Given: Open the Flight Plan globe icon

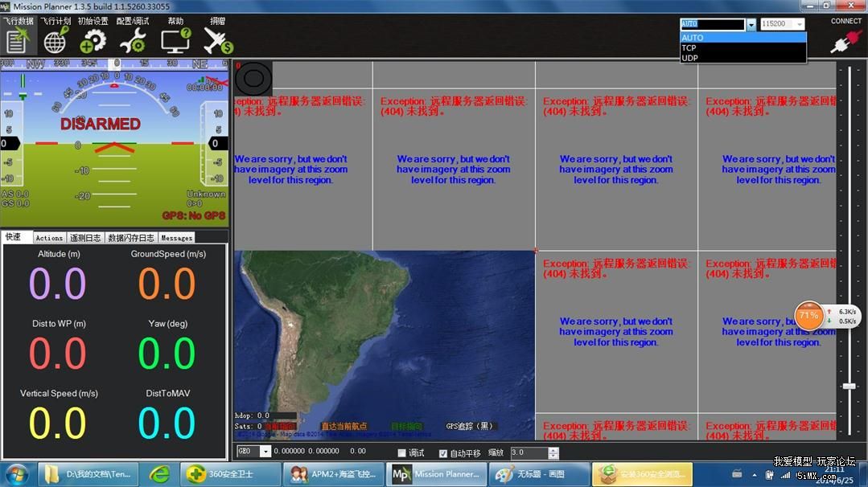Looking at the screenshot, I should click(x=56, y=40).
